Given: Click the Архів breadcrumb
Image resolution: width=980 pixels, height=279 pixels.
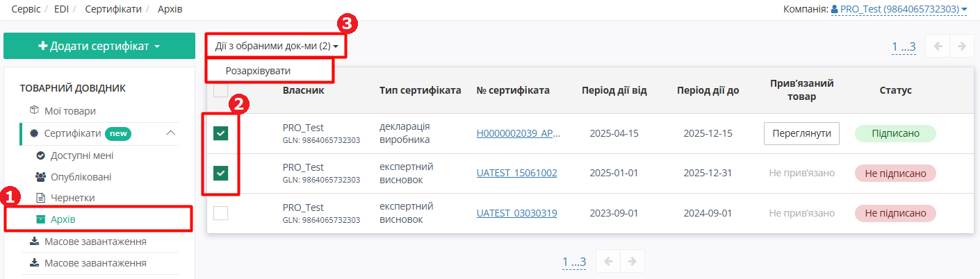Looking at the screenshot, I should pyautogui.click(x=170, y=9).
